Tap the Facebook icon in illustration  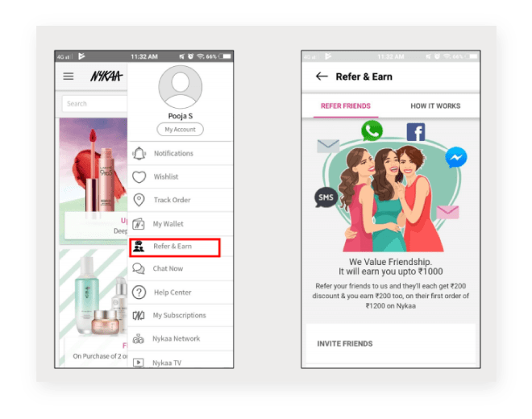click(x=416, y=132)
